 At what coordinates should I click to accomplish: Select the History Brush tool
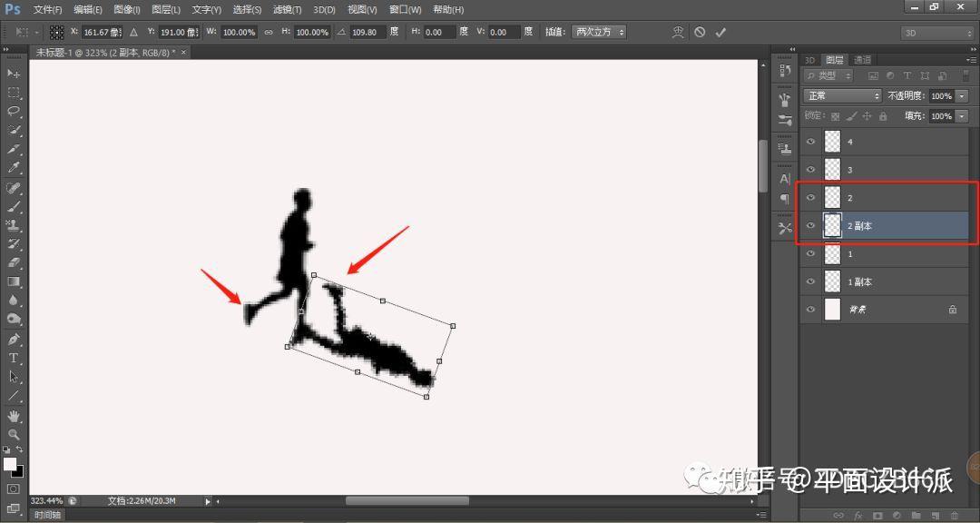pyautogui.click(x=13, y=244)
